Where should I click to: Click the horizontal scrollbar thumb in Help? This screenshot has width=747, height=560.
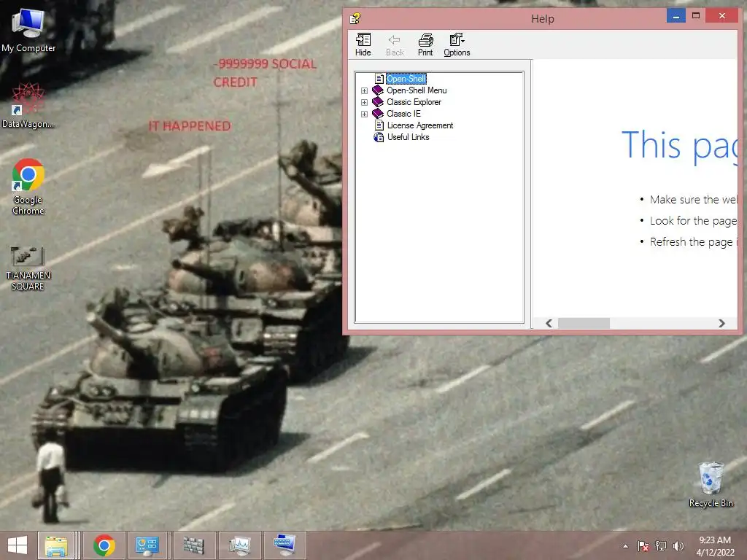pos(584,323)
